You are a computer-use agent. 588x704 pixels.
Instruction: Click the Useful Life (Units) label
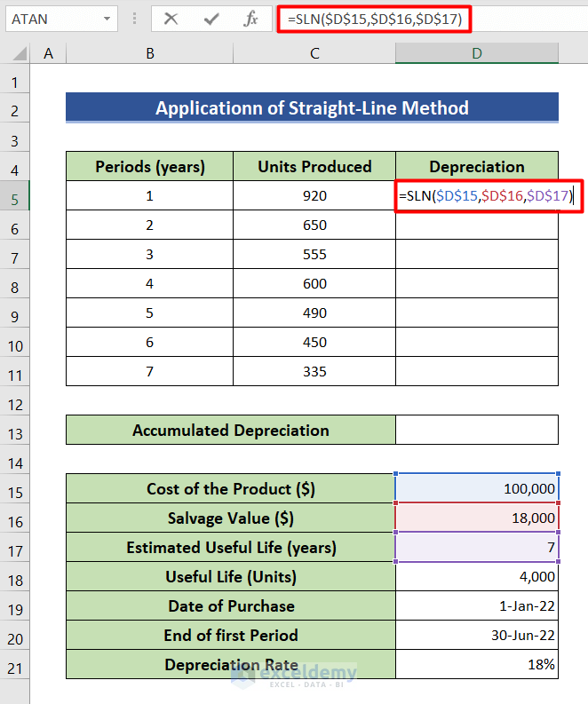231,576
